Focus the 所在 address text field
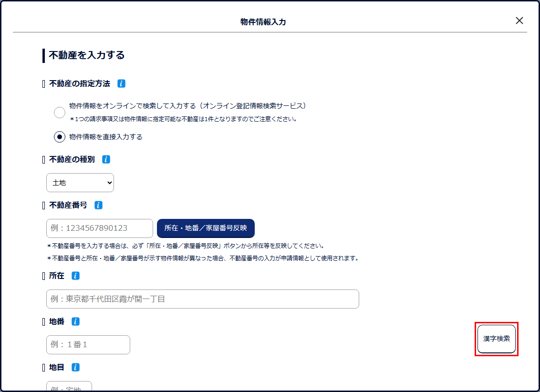Screen dimensions: 540x392 pos(202,299)
